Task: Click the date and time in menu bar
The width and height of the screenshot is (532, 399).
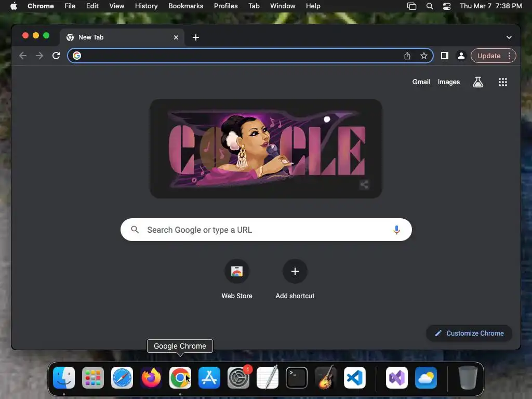Action: [490, 6]
